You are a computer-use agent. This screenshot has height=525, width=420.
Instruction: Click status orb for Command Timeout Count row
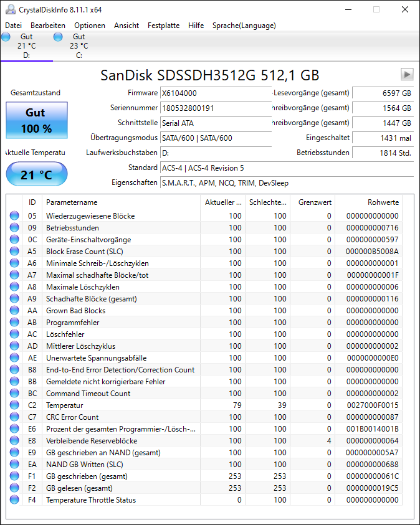tap(14, 393)
